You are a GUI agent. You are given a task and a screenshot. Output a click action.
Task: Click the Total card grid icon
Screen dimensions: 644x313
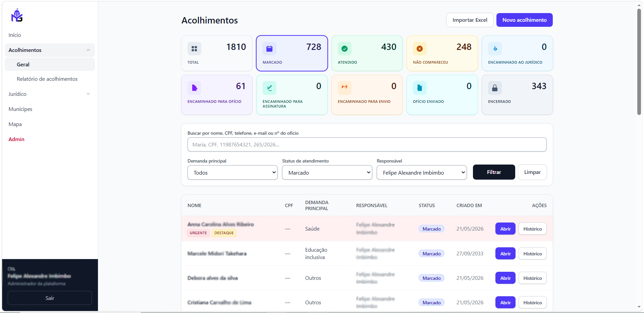[194, 49]
